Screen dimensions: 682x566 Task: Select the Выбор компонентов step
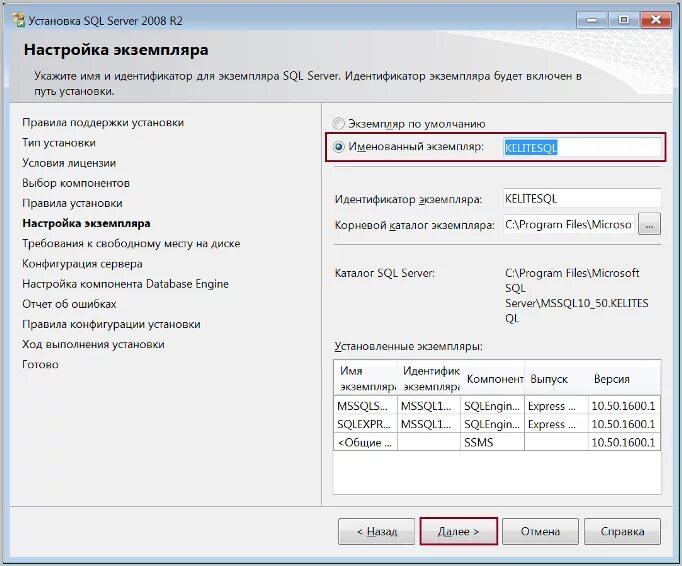tap(76, 183)
